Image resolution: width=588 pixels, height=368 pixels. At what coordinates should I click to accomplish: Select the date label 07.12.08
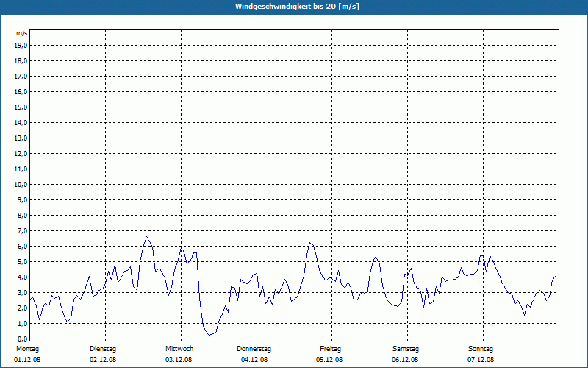(x=481, y=360)
